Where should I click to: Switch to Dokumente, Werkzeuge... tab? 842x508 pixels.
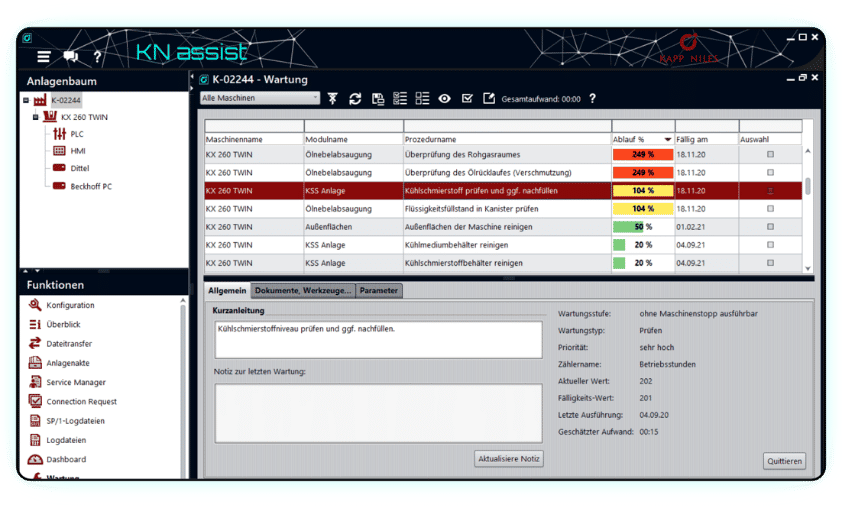tap(303, 291)
